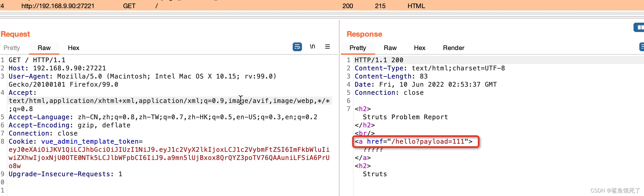Screen dimensions: 644x196
Task: Click the 'GET / HTTP/1.1' request line
Action: (x=37, y=60)
